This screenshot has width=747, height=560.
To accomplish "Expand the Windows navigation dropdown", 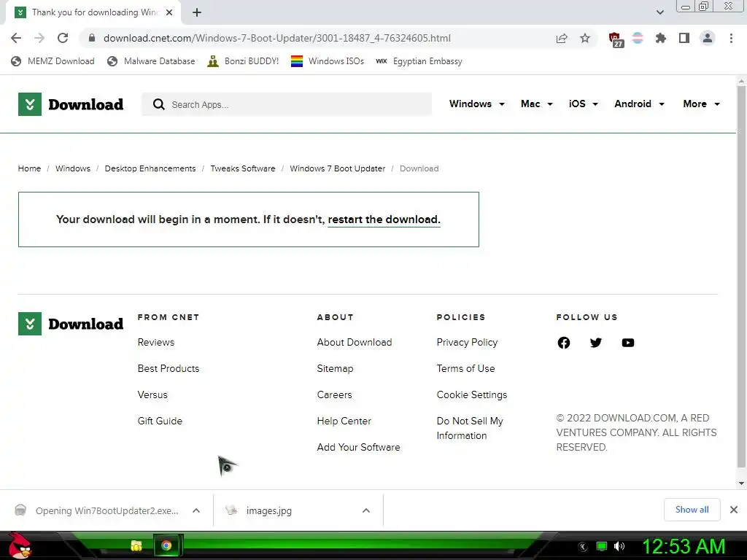I will (477, 104).
